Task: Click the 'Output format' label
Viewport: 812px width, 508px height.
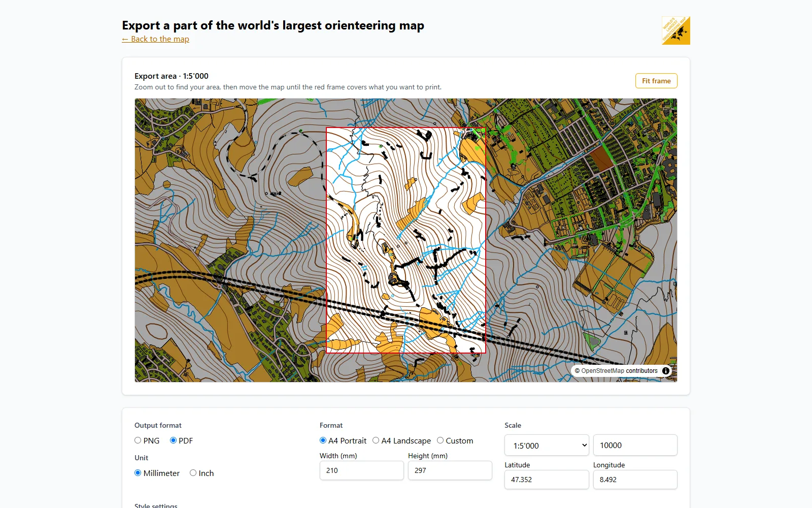Action: (158, 425)
